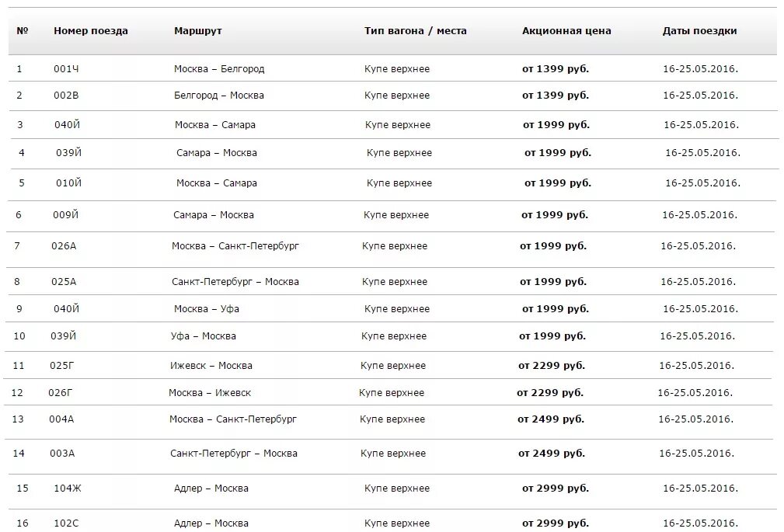This screenshot has height=532, width=784.
Task: Click train number 102С
Action: coord(66,523)
